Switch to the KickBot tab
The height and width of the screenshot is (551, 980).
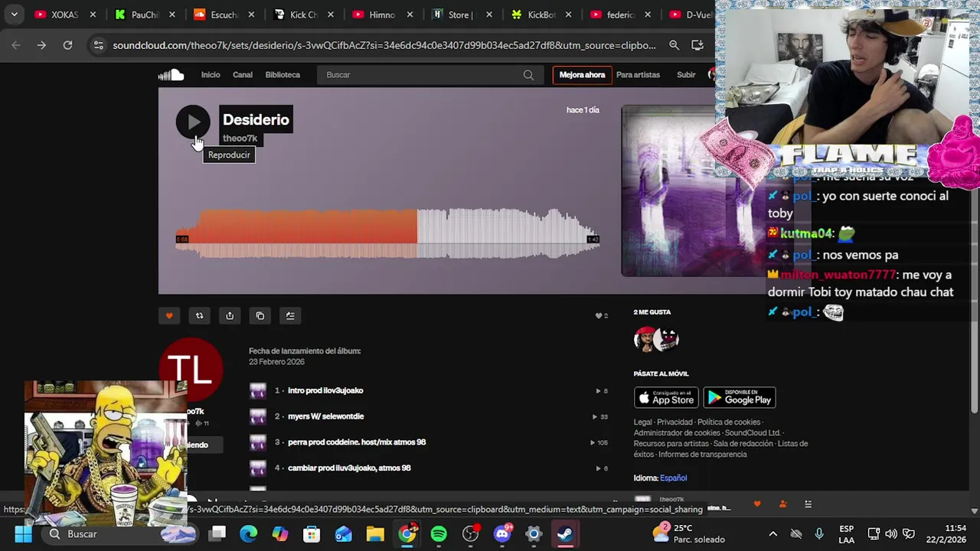[541, 15]
